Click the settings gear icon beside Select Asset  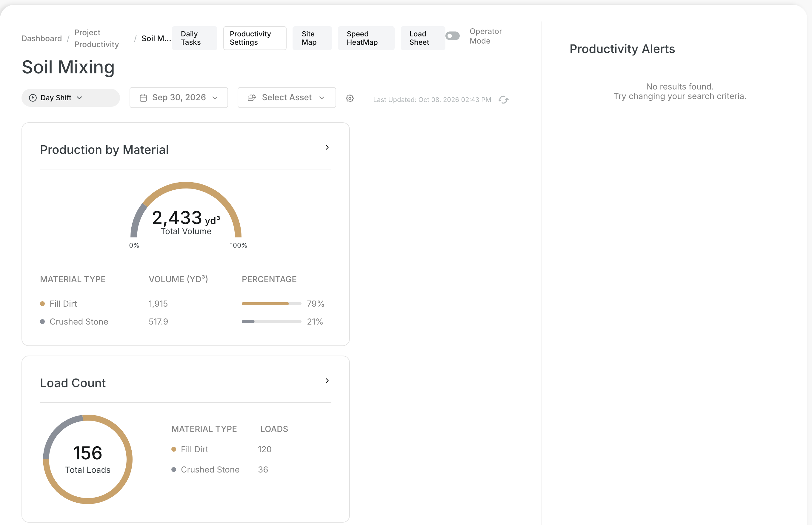point(350,98)
